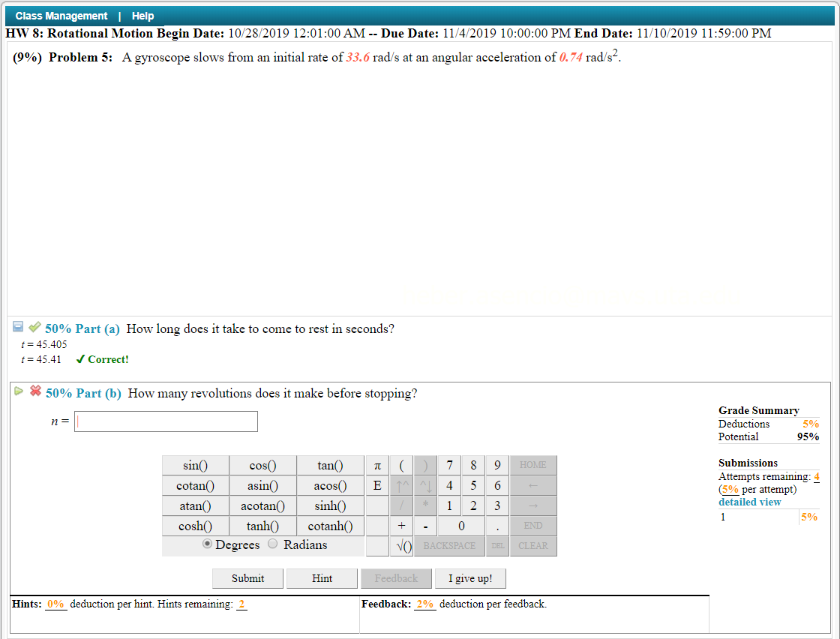The width and height of the screenshot is (840, 639).
Task: Collapse the Part (a) solution section
Action: point(16,325)
